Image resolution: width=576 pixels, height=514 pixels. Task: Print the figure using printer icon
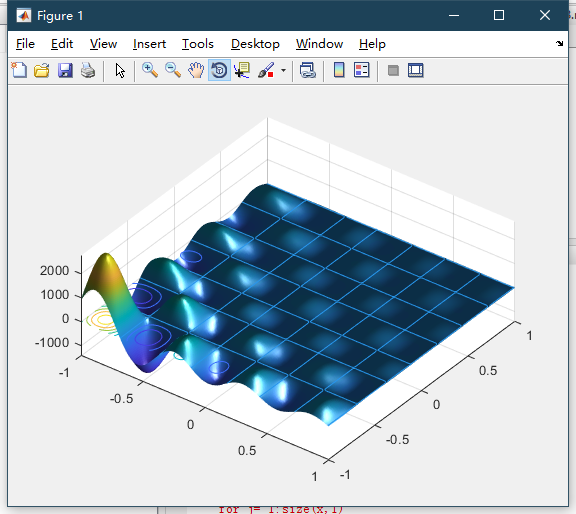pyautogui.click(x=88, y=70)
